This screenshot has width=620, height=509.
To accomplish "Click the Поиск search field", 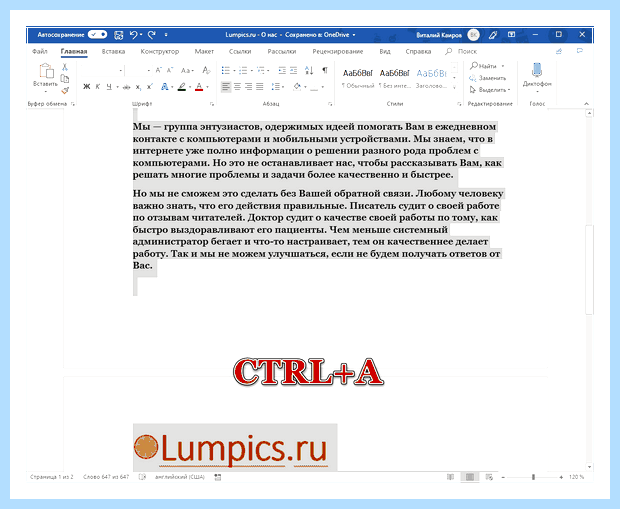I will click(461, 51).
